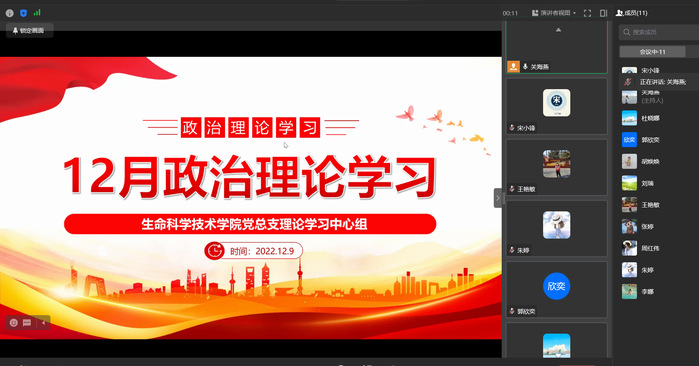The height and width of the screenshot is (366, 699).
Task: Toggle the side panel layout icon
Action: [x=603, y=13]
